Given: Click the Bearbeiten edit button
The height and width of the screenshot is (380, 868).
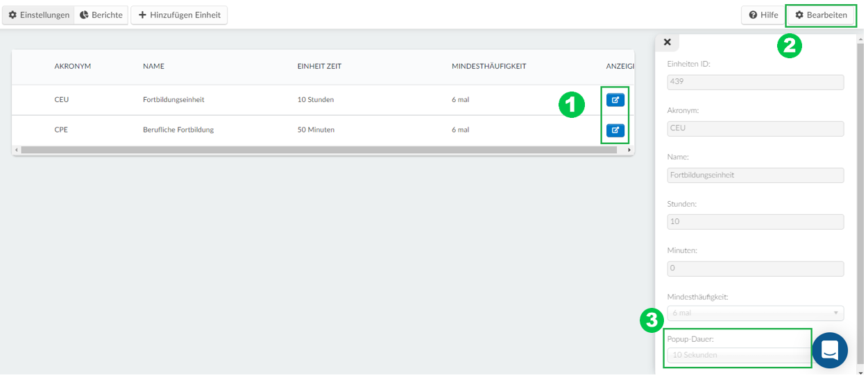Looking at the screenshot, I should [x=821, y=15].
